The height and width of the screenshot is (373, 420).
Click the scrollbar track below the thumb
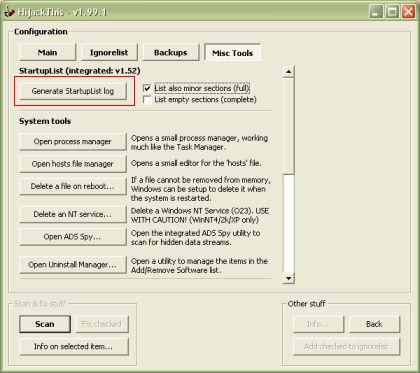click(288, 223)
